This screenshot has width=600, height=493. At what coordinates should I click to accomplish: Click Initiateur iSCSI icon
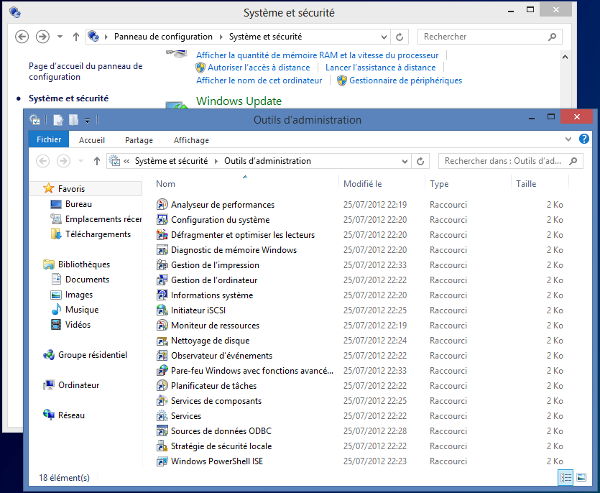point(162,310)
